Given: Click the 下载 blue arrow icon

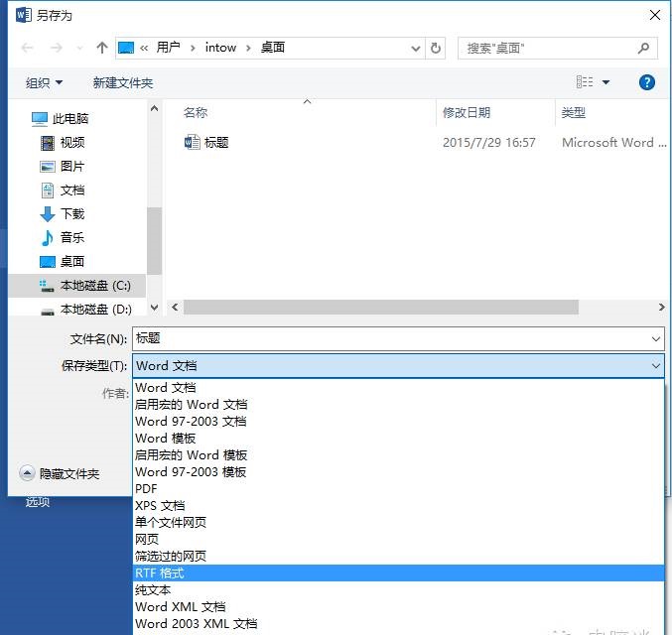Looking at the screenshot, I should point(48,214).
